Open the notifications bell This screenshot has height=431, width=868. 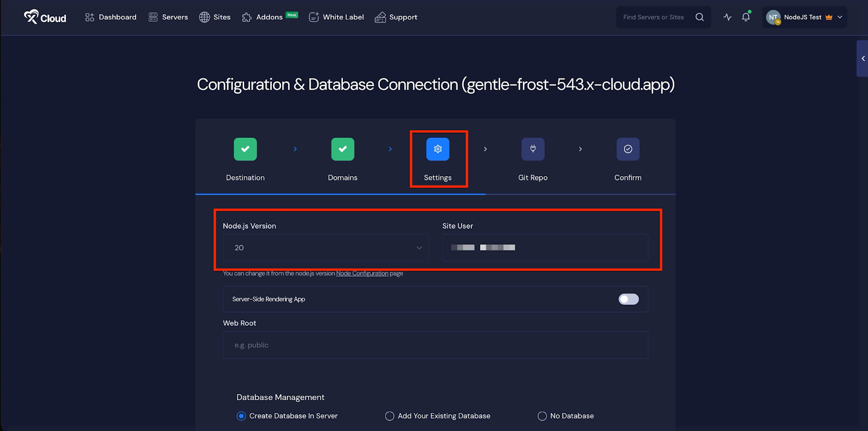[746, 17]
